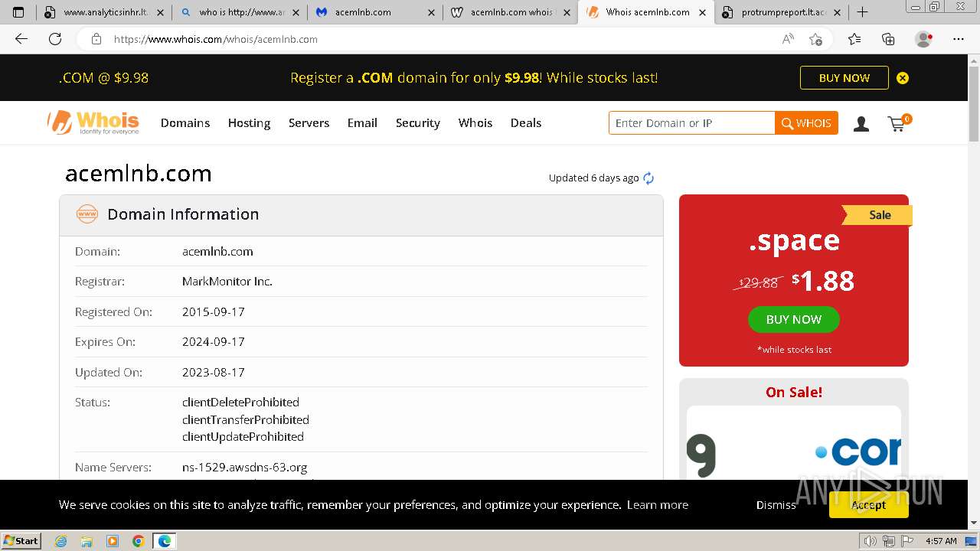Click the Windows Start button
Viewport: 980px width, 551px height.
tap(21, 541)
